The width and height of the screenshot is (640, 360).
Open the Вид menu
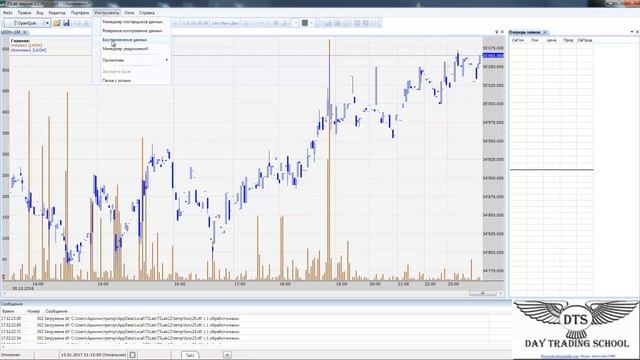pos(40,13)
